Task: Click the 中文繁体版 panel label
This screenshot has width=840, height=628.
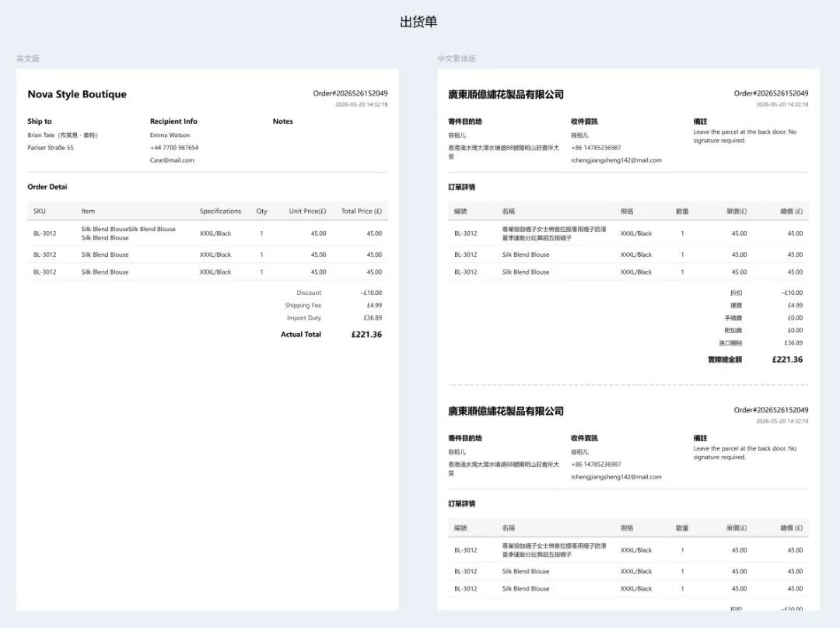Action: click(457, 58)
